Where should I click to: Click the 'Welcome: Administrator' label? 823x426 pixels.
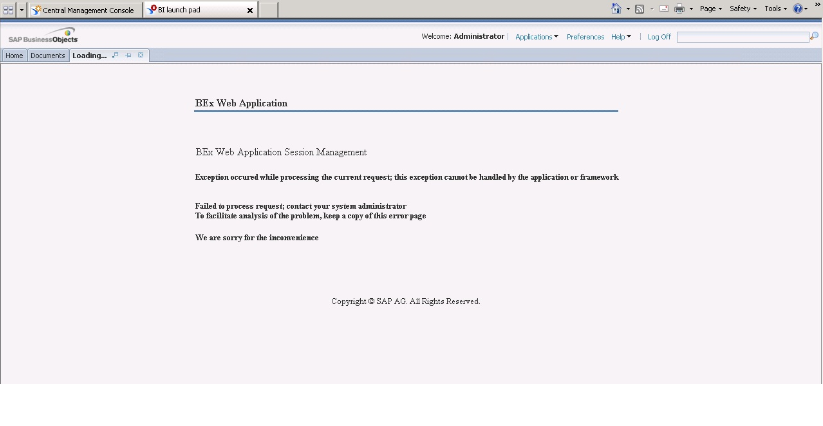click(462, 37)
